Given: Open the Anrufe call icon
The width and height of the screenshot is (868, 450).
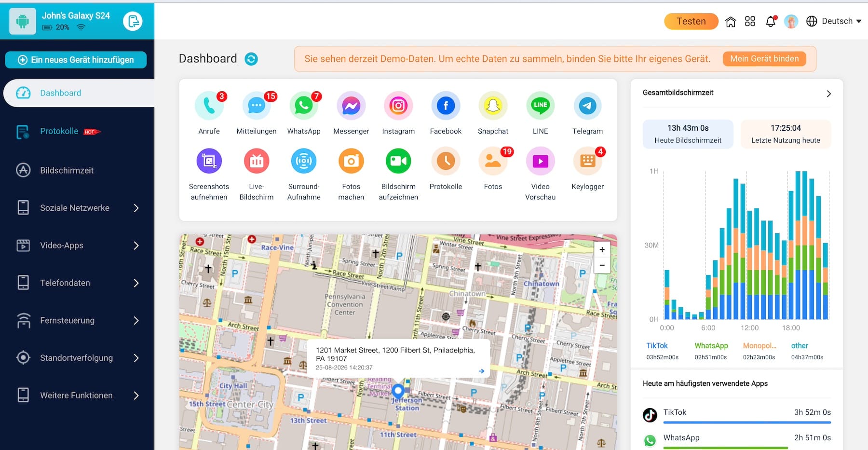Looking at the screenshot, I should pos(209,106).
